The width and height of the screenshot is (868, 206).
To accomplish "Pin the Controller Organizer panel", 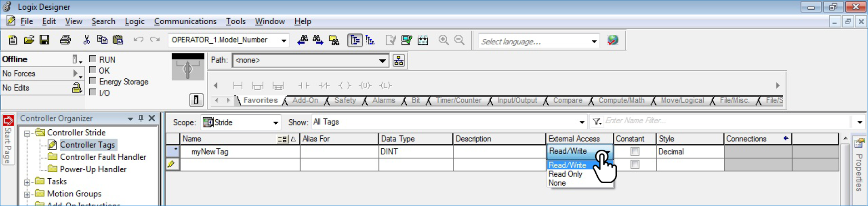I will (141, 118).
